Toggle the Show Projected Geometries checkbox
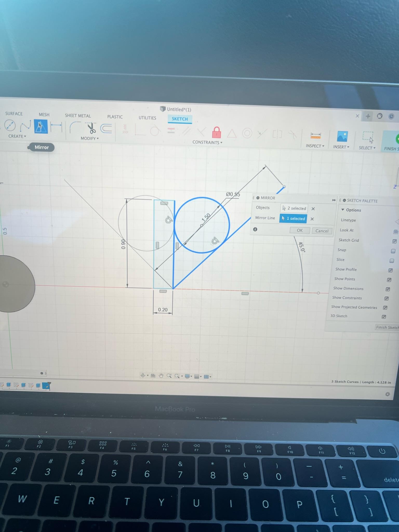Image resolution: width=399 pixels, height=532 pixels. tap(385, 308)
